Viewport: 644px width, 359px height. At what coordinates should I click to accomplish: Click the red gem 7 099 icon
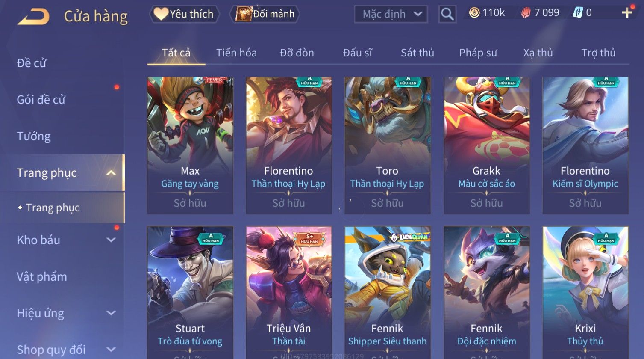[526, 13]
